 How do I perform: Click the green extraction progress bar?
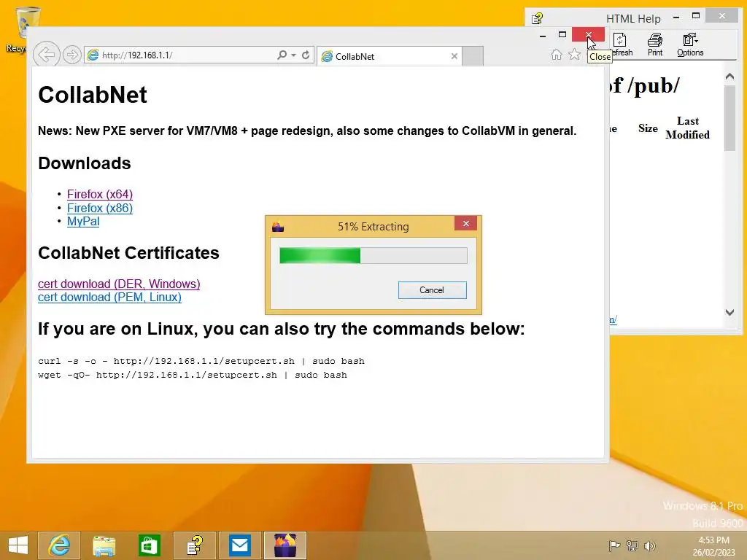[373, 255]
